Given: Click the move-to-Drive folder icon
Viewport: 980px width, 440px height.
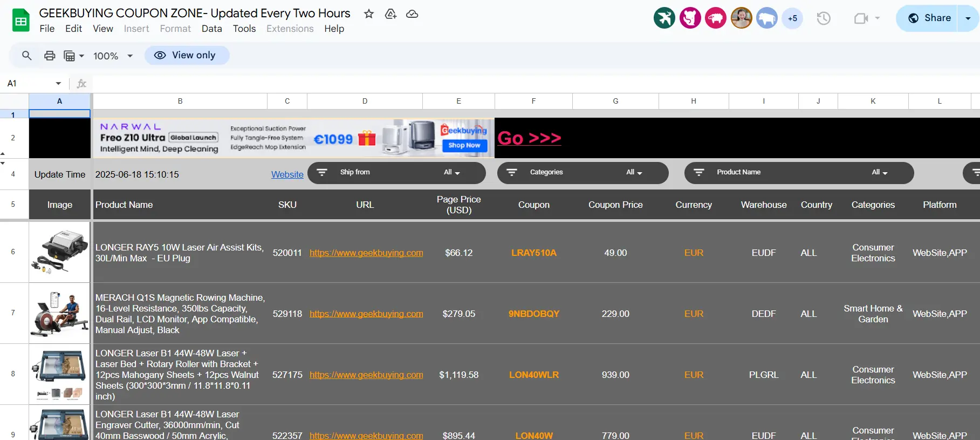Looking at the screenshot, I should pos(390,14).
